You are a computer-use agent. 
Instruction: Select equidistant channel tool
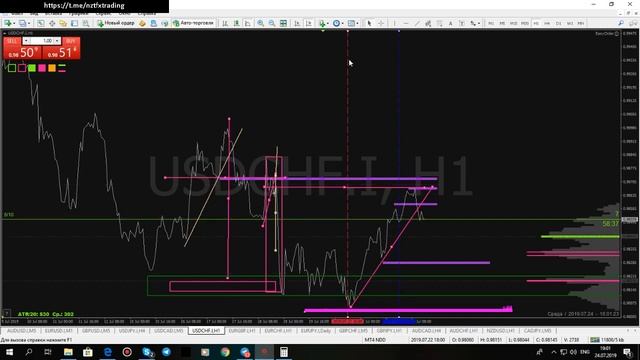tap(428, 23)
